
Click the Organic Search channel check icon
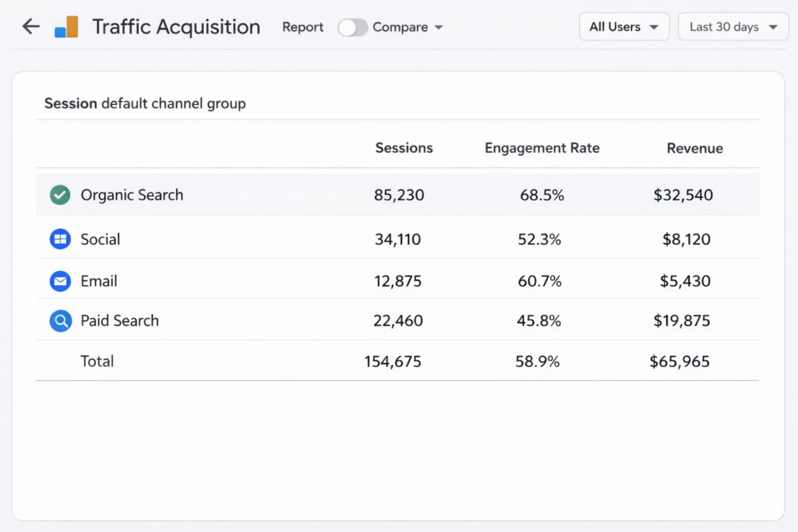62,195
